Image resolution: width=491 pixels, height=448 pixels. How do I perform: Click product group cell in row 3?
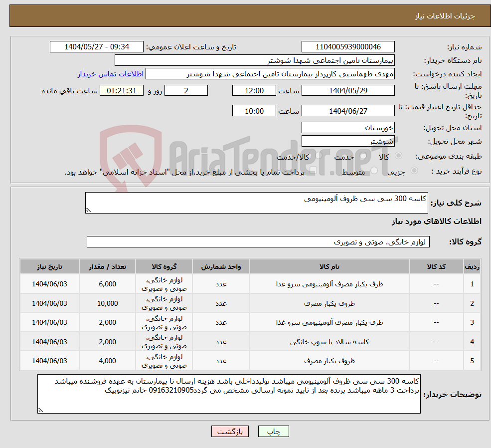point(164,322)
